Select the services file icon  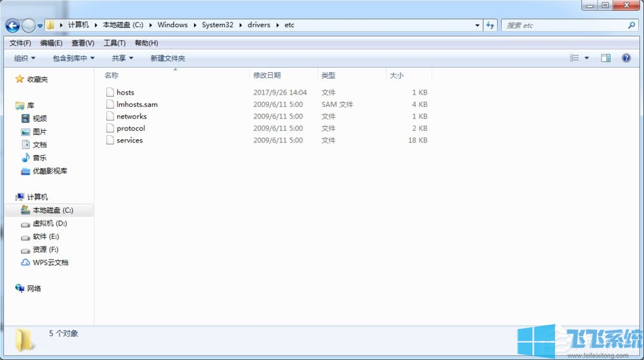110,140
